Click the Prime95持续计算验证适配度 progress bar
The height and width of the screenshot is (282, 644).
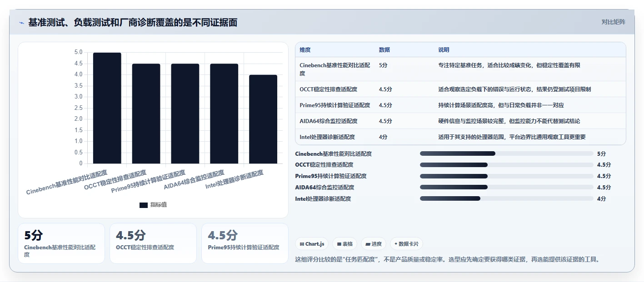tap(507, 176)
